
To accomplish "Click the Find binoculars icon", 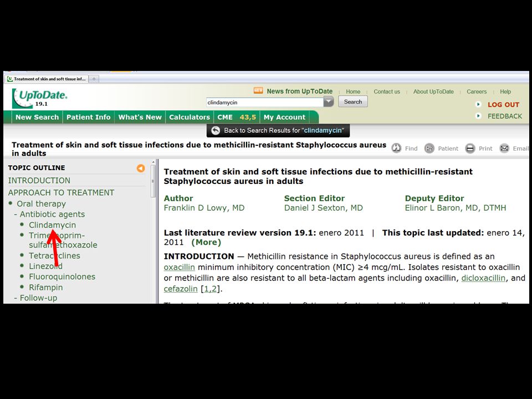I will point(396,149).
